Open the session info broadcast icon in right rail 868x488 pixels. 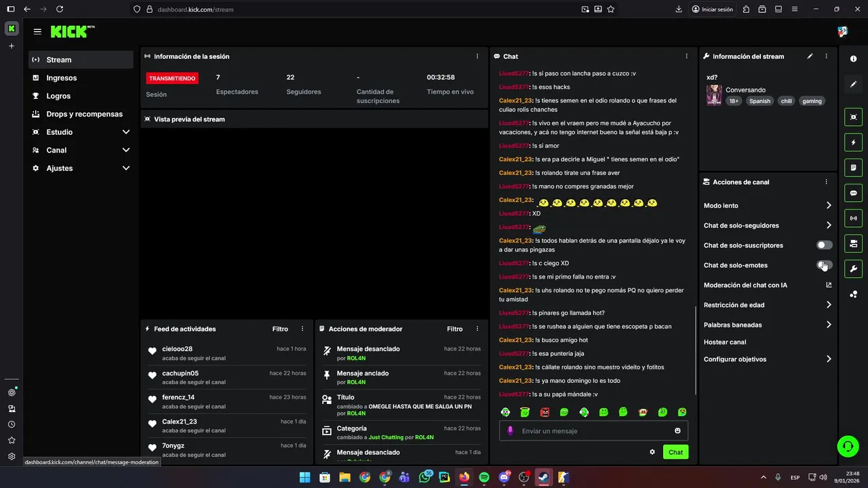854,218
